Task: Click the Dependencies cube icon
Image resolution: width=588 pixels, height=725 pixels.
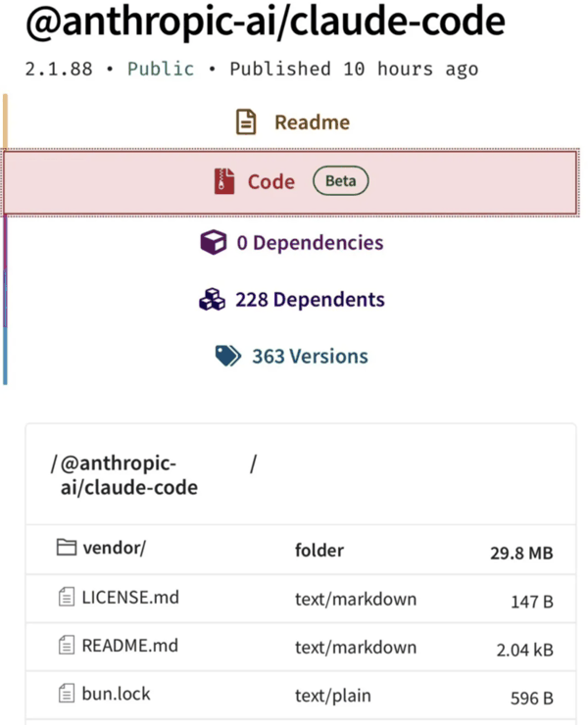Action: (x=213, y=242)
